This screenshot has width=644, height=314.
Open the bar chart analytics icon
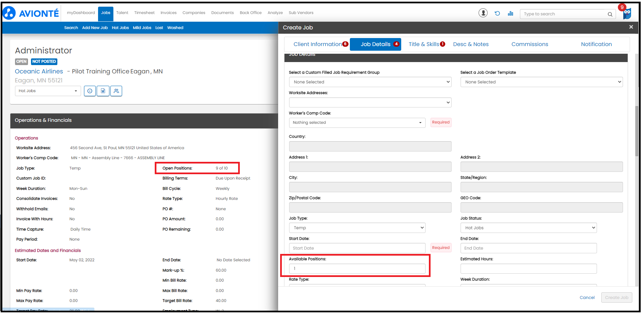[x=511, y=13]
